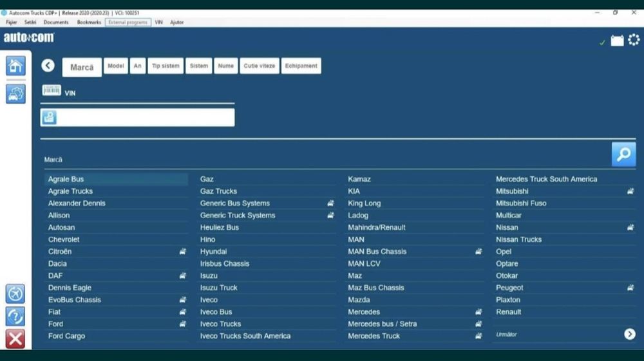Click the car icon beside EvoBus Chassis
This screenshot has width=644, height=361.
[x=183, y=300]
